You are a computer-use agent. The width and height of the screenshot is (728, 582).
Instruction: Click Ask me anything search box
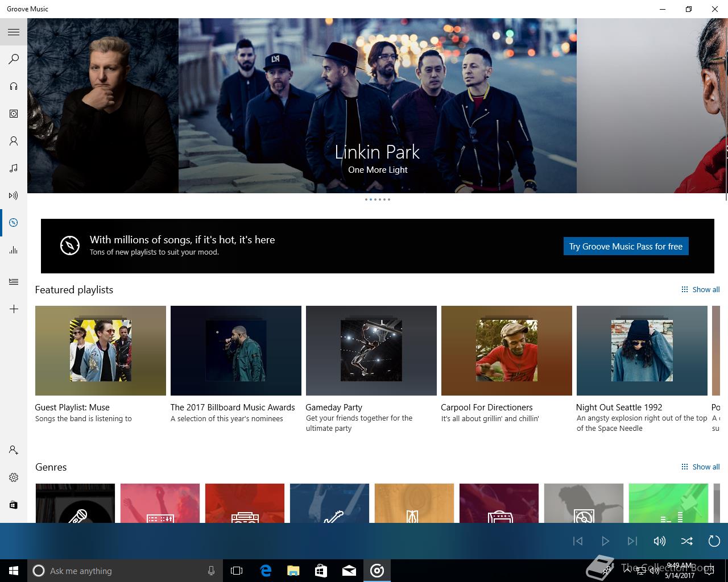tap(124, 571)
